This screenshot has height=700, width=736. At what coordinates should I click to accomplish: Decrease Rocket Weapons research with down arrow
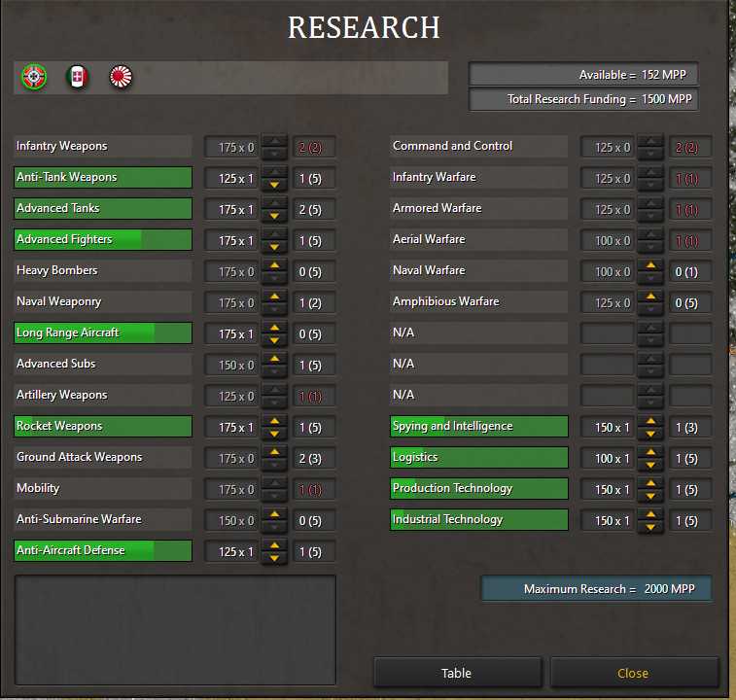click(274, 434)
